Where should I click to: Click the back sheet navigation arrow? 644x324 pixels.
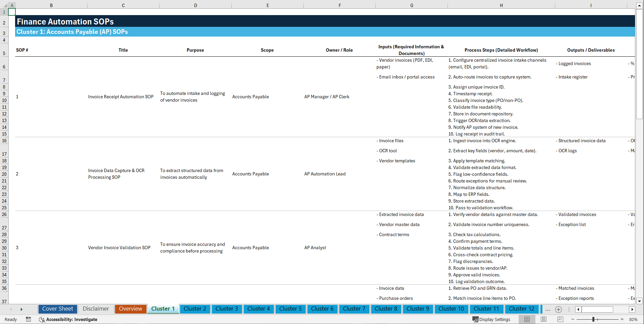(x=11, y=309)
